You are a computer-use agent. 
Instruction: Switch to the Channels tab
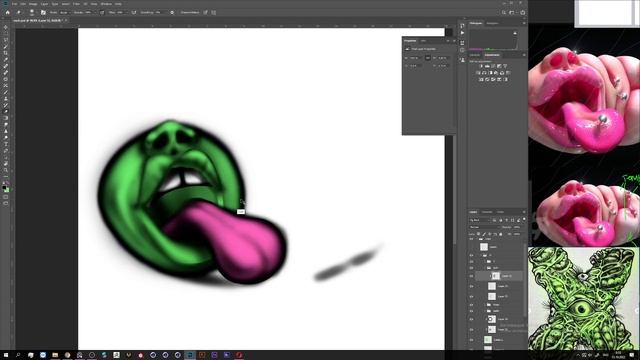coord(487,212)
